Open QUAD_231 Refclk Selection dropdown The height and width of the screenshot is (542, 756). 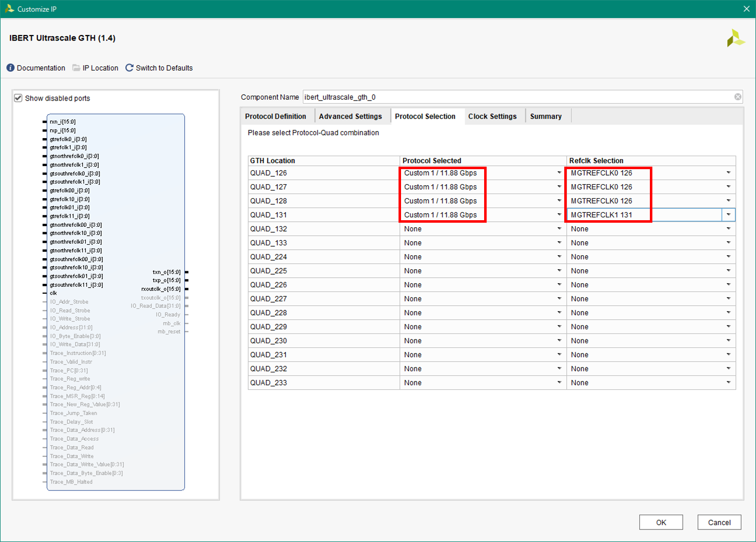point(728,355)
